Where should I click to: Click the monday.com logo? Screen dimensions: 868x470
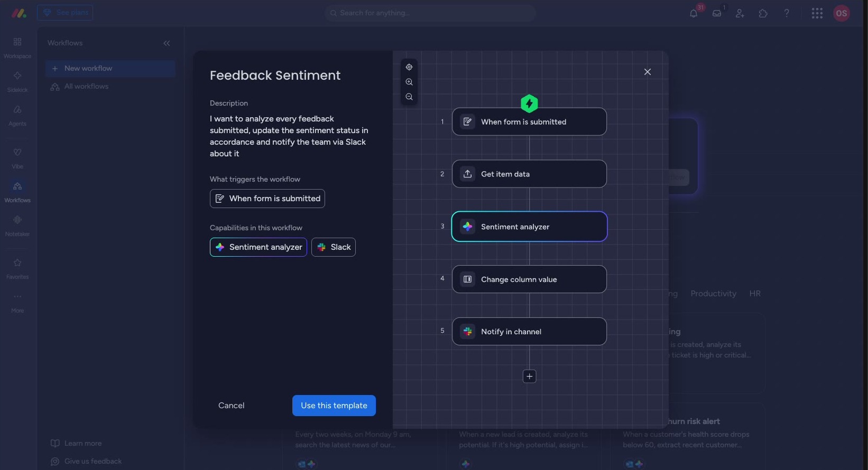(x=19, y=13)
